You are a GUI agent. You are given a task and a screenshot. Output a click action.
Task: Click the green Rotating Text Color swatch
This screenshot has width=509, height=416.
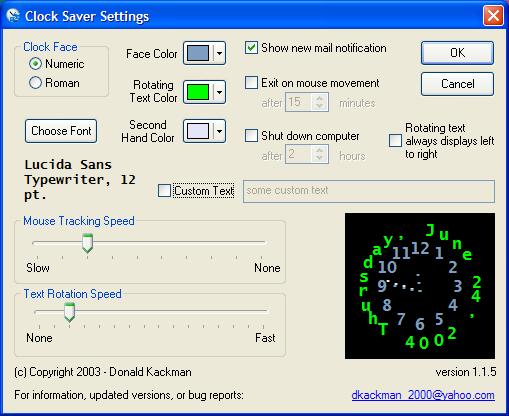coord(198,92)
